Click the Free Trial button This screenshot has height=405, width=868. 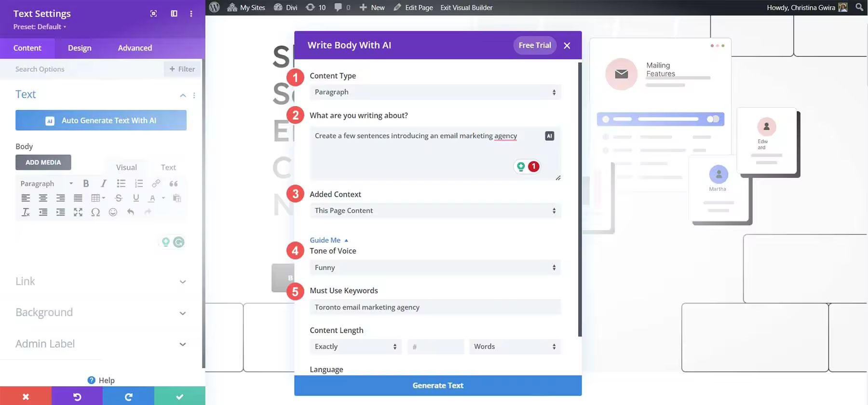pyautogui.click(x=535, y=45)
